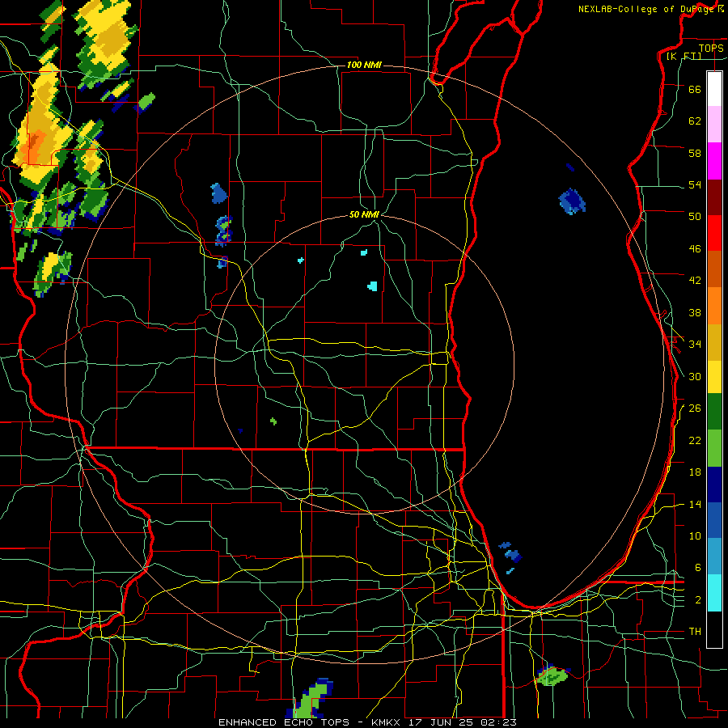
Task: Click the 2 legend value
Action: (698, 600)
